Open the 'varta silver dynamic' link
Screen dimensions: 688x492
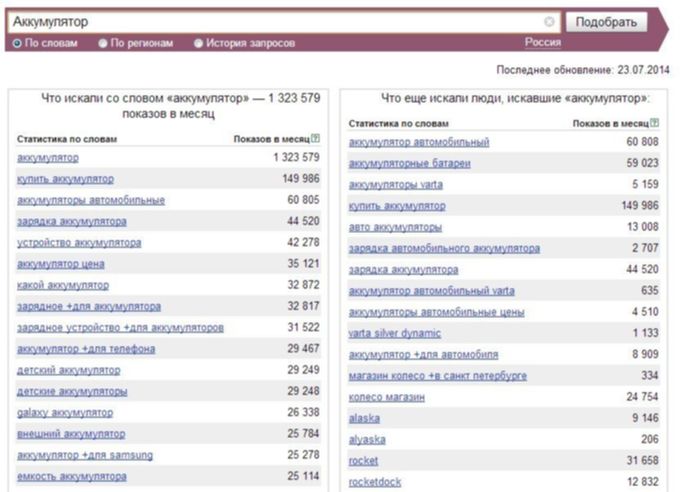point(394,333)
